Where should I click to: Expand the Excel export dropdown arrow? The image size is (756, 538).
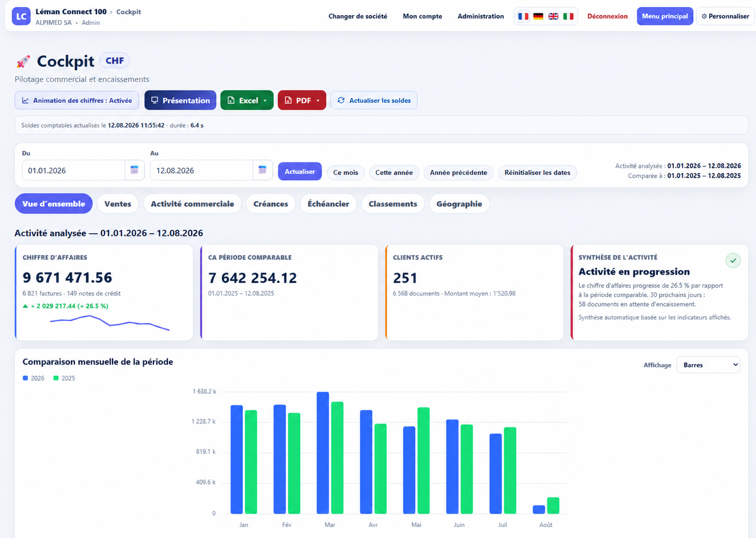tap(265, 101)
